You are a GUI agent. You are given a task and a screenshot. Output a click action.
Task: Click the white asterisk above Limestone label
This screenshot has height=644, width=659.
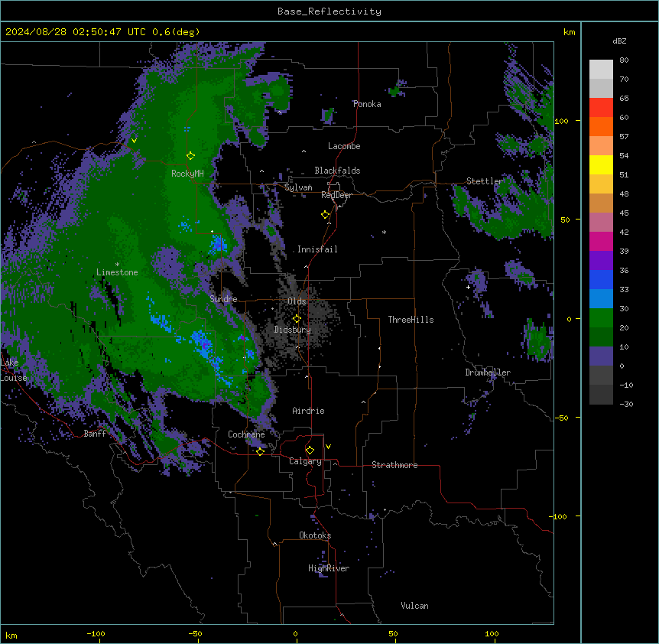[117, 265]
